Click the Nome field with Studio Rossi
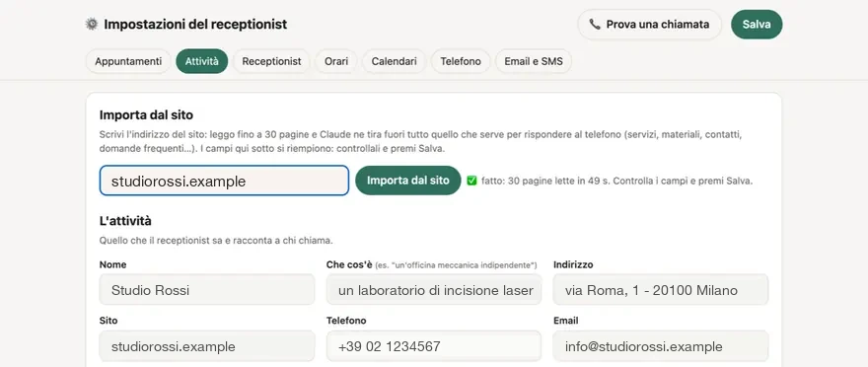 click(207, 289)
